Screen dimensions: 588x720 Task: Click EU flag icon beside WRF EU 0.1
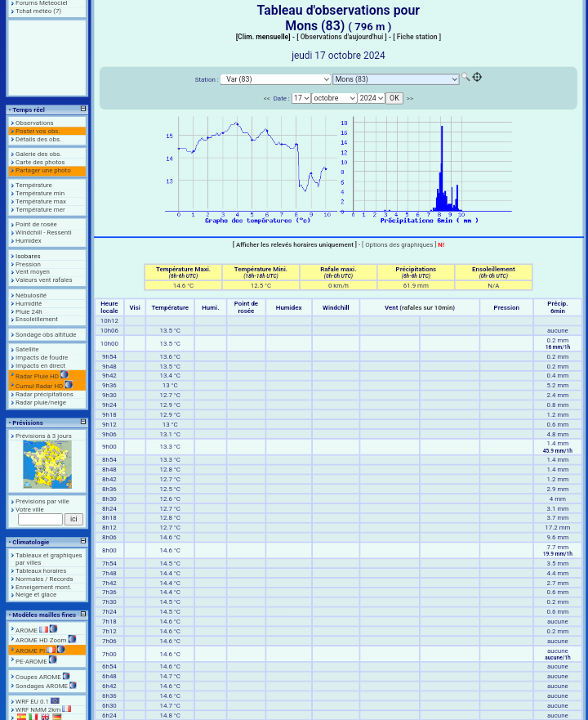[x=55, y=700]
